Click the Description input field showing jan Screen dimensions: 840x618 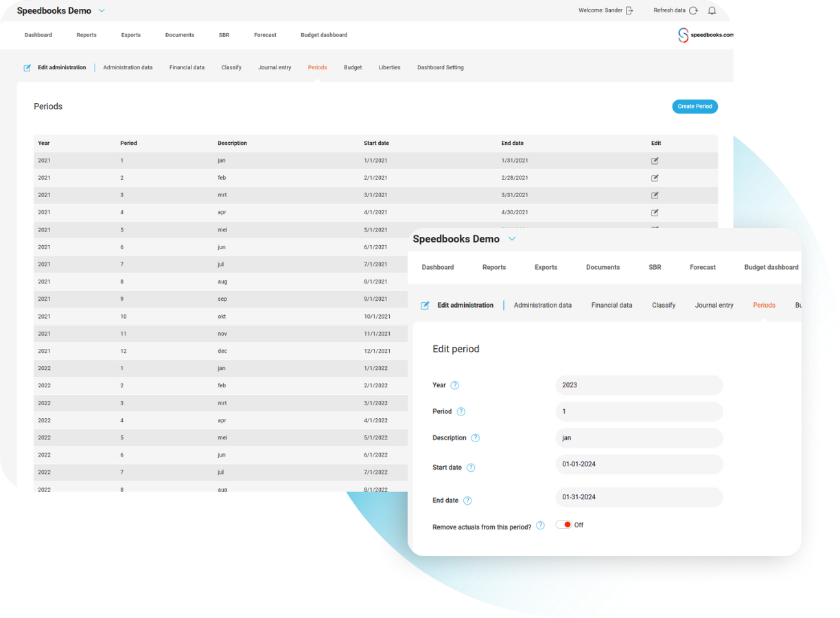(x=639, y=438)
